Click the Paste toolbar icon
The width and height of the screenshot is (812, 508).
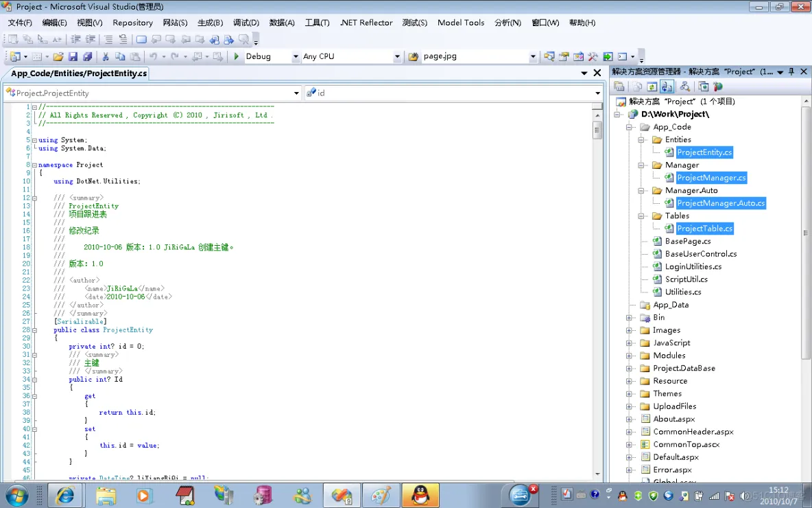pyautogui.click(x=135, y=56)
